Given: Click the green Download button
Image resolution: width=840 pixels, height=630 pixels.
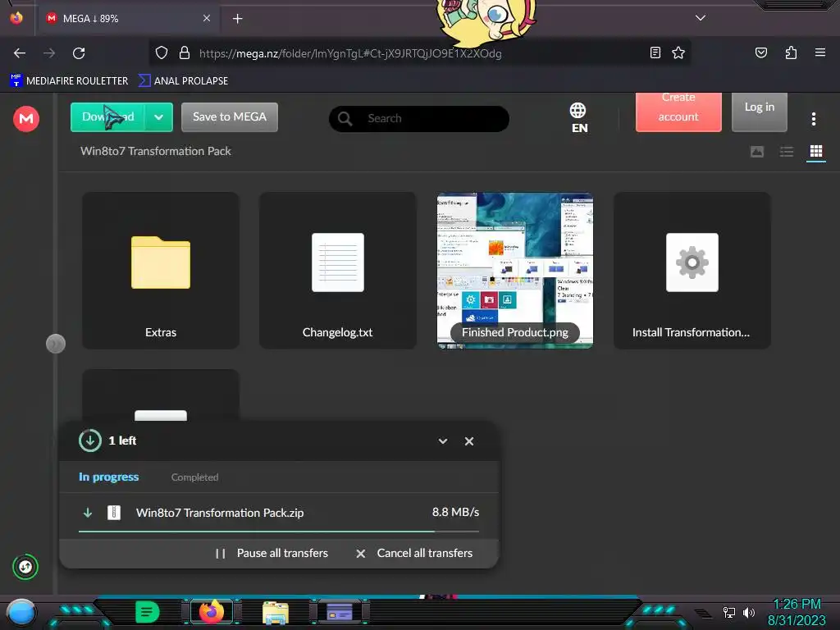Looking at the screenshot, I should pyautogui.click(x=107, y=116).
